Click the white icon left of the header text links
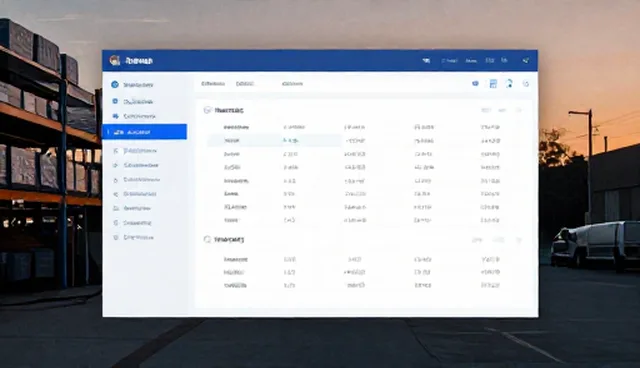The height and width of the screenshot is (368, 640). [x=426, y=60]
